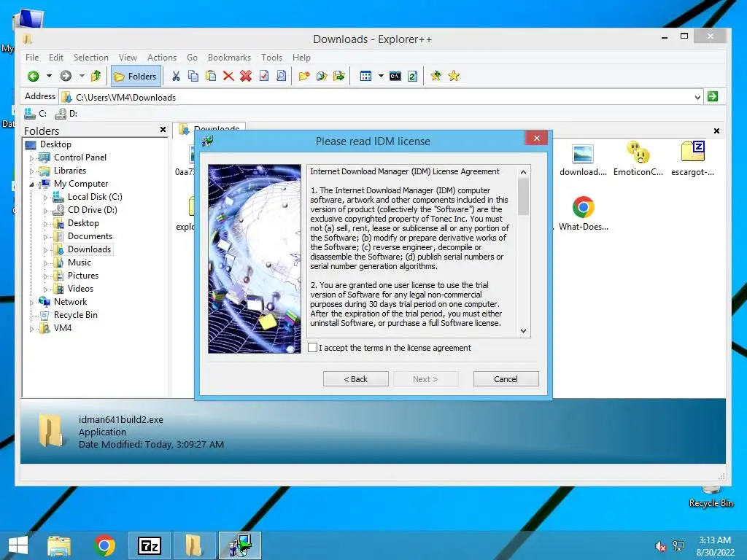Viewport: 747px width, 560px height.
Task: Expand Libraries tree node
Action: (32, 171)
